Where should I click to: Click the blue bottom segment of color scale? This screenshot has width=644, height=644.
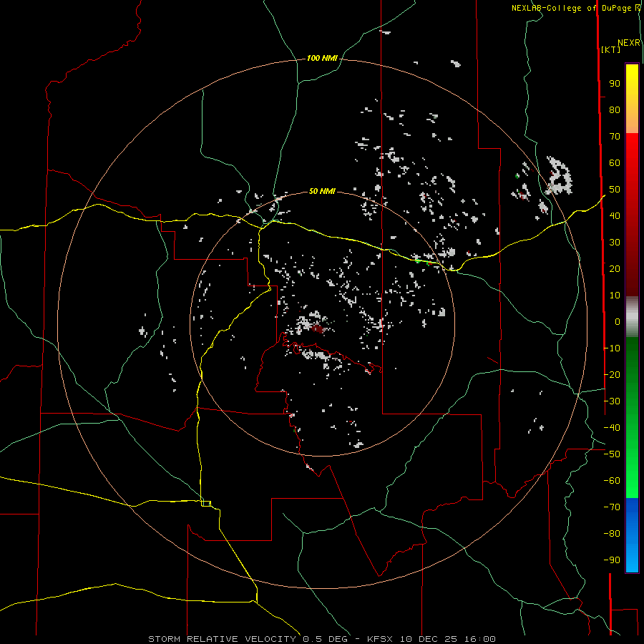632,535
